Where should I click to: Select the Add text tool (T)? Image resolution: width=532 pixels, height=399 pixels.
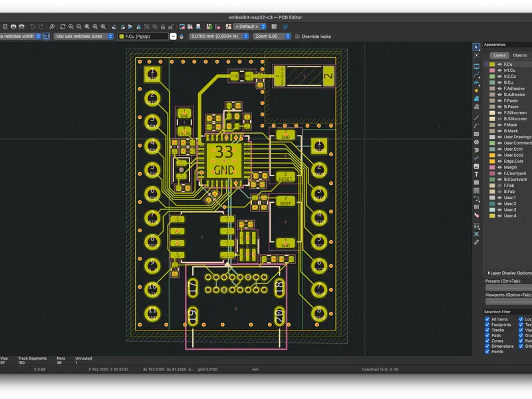(x=476, y=174)
